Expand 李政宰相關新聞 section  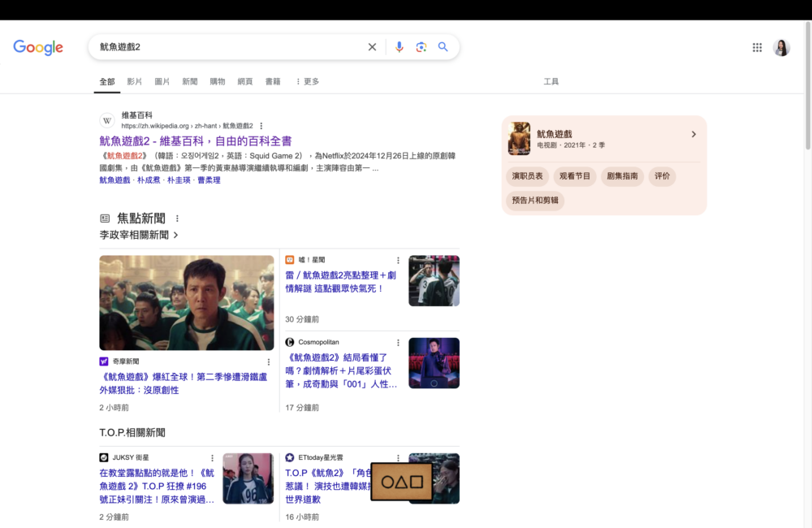pyautogui.click(x=139, y=235)
